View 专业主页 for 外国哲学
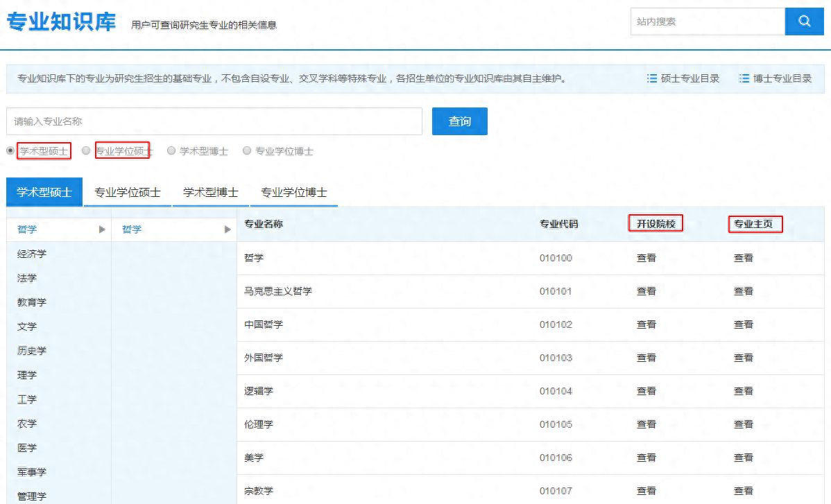The image size is (831, 504). tap(743, 358)
